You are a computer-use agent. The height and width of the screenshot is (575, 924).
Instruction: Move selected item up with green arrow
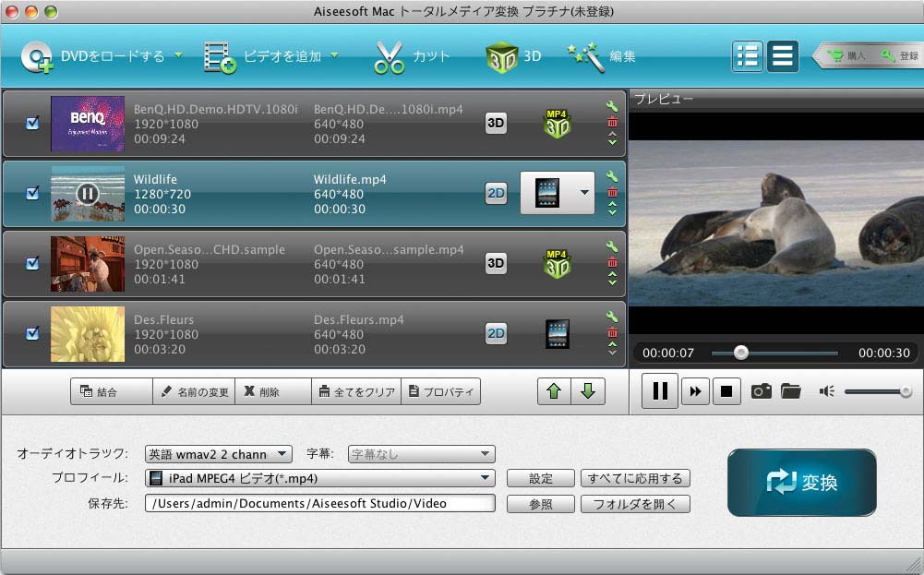click(x=554, y=391)
